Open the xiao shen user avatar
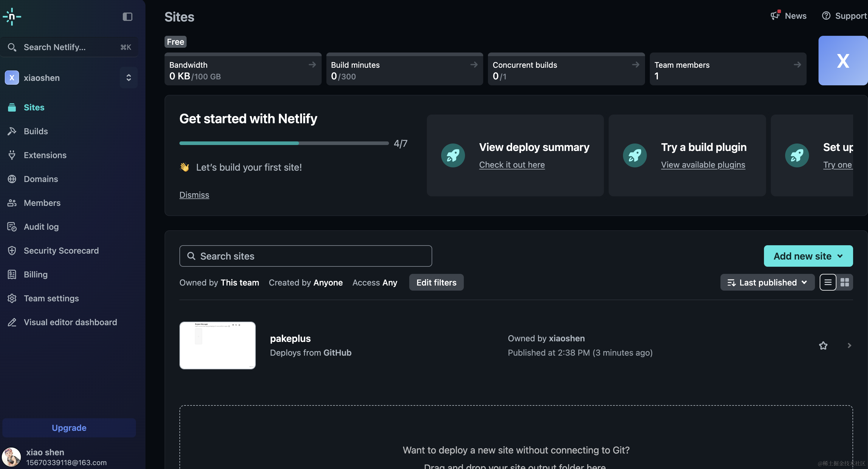 (11, 457)
